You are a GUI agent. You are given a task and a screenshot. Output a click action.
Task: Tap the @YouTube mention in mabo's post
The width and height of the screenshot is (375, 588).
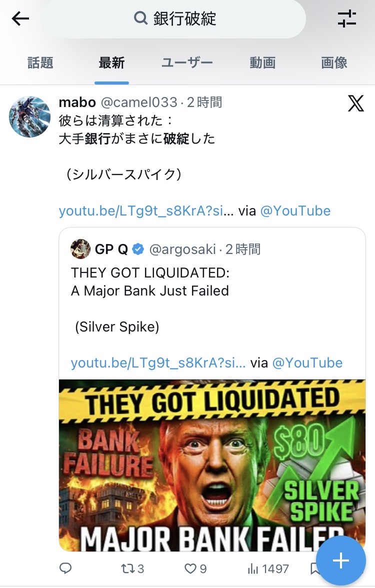coord(295,211)
